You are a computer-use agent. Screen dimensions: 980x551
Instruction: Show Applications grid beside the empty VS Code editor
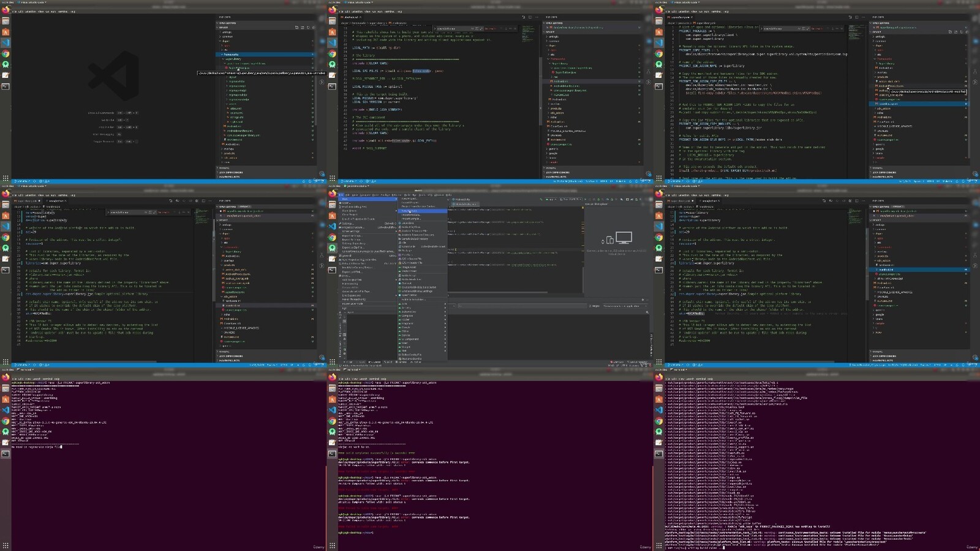(6, 178)
